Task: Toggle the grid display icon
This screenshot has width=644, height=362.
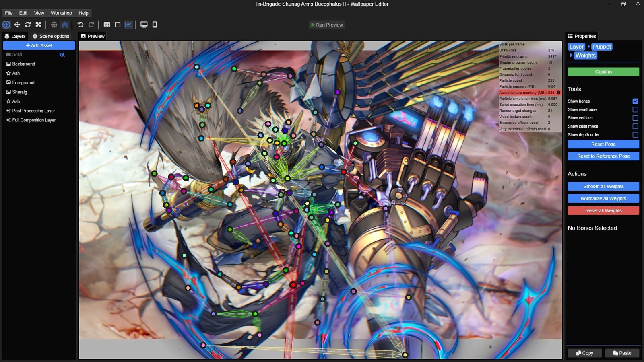Action: 107,25
